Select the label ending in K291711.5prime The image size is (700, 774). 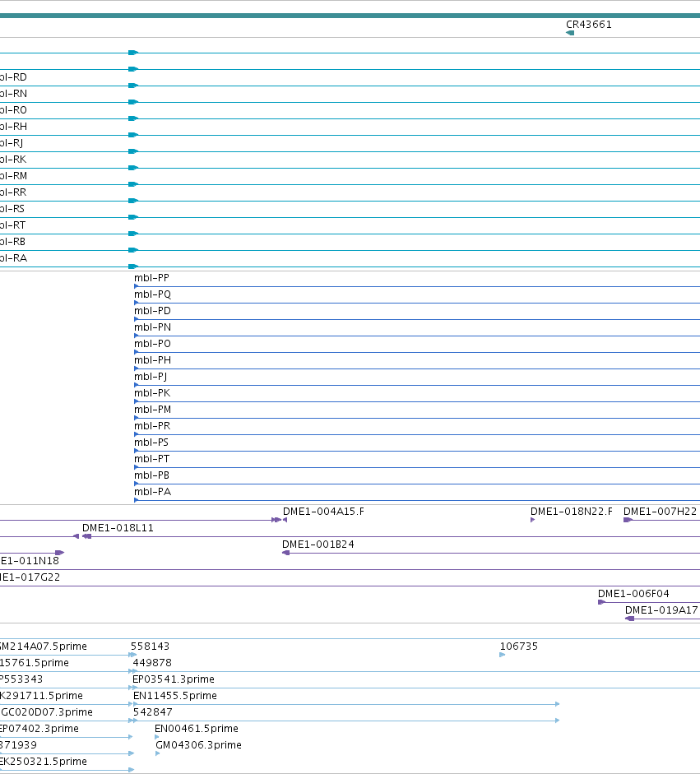pyautogui.click(x=41, y=696)
